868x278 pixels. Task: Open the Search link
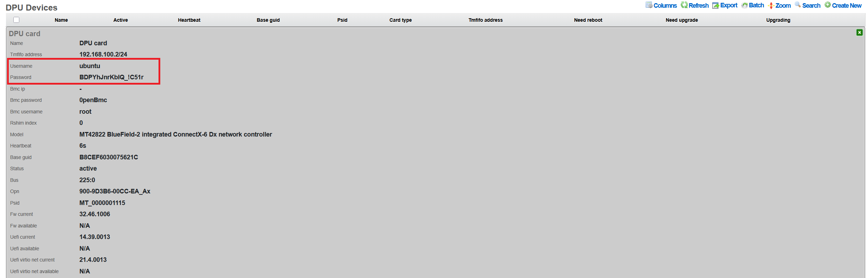tap(811, 6)
